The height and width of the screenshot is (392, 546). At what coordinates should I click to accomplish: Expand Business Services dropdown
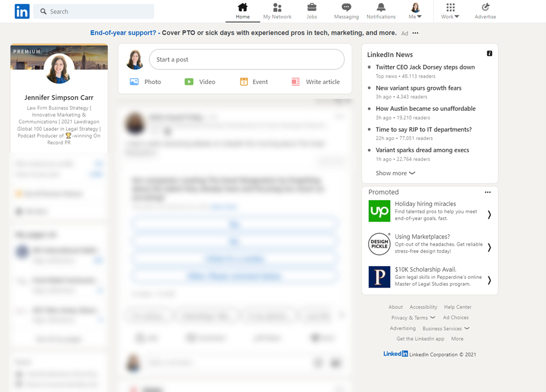[x=446, y=328]
